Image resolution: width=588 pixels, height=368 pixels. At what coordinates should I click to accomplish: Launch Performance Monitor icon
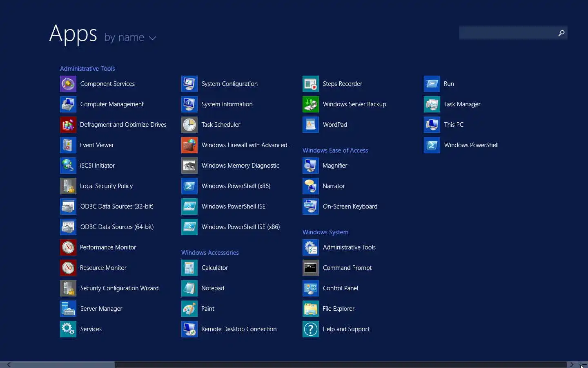coord(68,247)
